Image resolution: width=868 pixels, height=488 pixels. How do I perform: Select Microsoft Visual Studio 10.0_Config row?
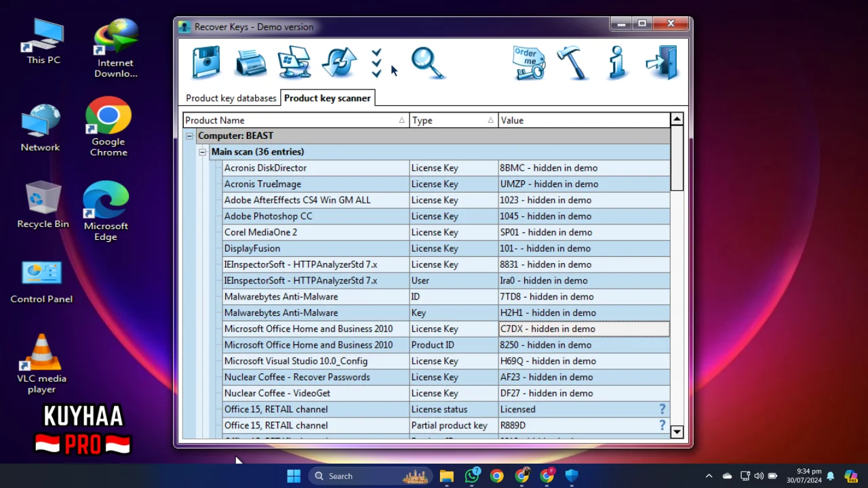point(446,361)
